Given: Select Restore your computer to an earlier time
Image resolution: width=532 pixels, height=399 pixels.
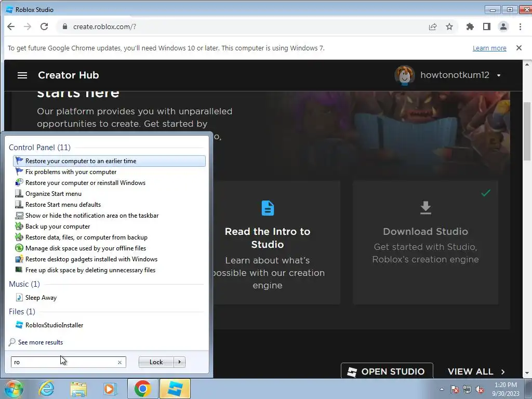Looking at the screenshot, I should pyautogui.click(x=109, y=161).
